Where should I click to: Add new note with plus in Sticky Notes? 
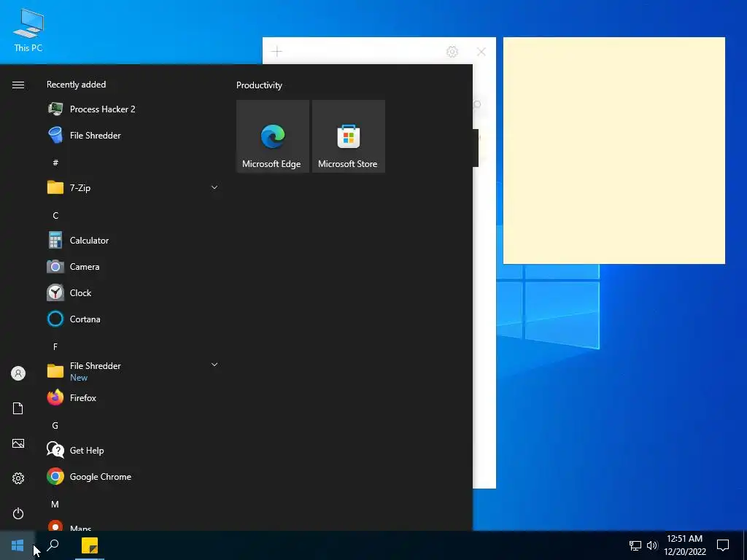coord(276,52)
